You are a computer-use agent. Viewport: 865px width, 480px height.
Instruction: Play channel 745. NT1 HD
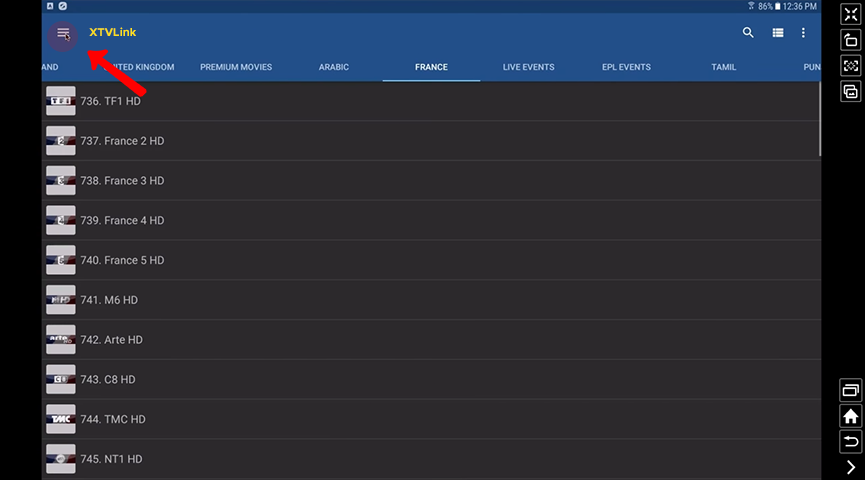click(431, 458)
